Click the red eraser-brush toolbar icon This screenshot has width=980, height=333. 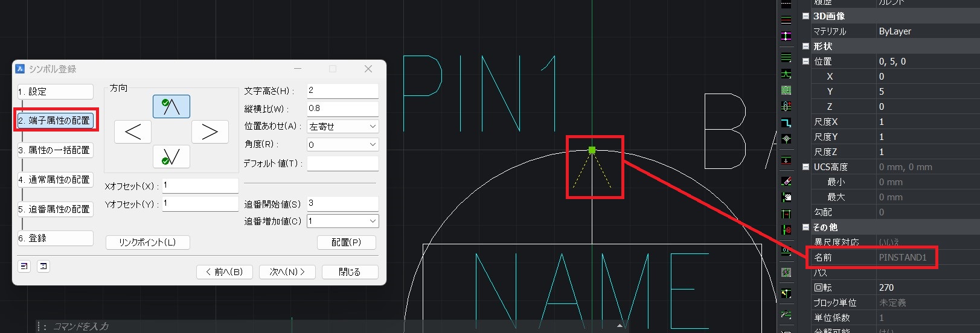click(786, 180)
